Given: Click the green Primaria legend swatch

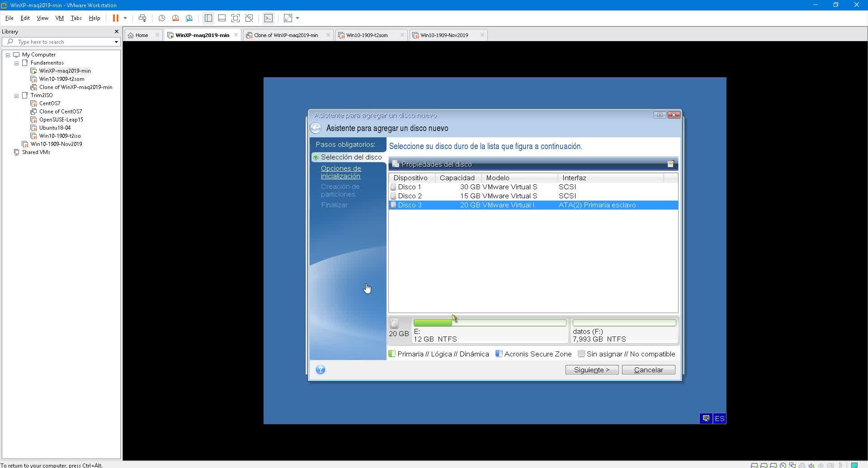Looking at the screenshot, I should click(392, 354).
